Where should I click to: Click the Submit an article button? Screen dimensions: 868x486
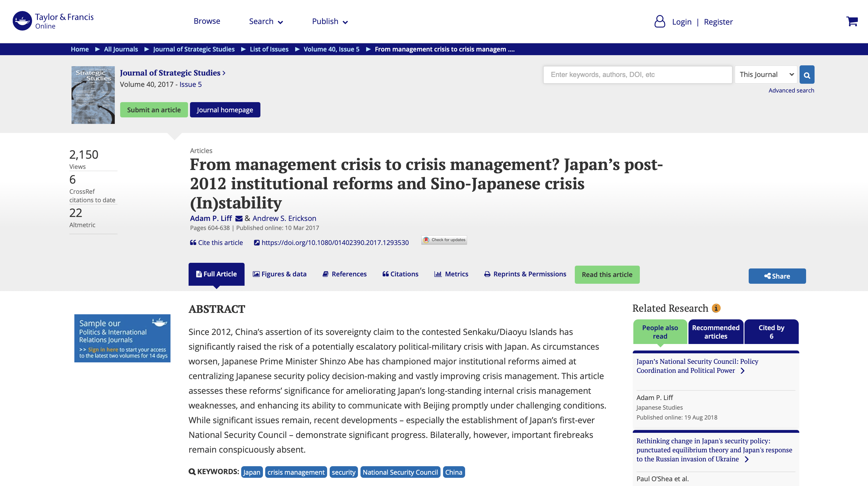click(x=154, y=110)
